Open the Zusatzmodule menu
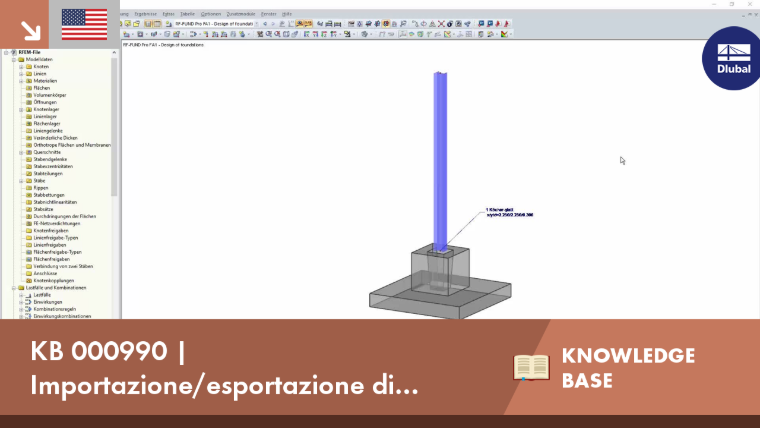760x428 pixels. [x=241, y=14]
